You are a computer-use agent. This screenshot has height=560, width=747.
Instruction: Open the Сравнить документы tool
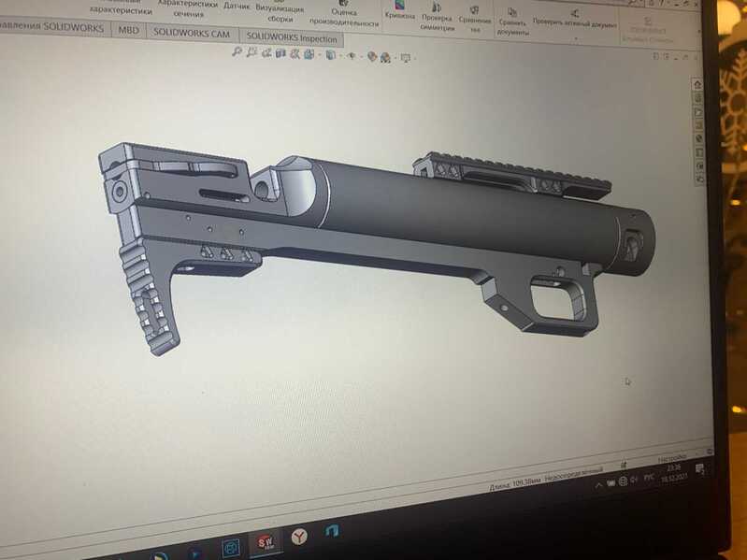tap(512, 22)
